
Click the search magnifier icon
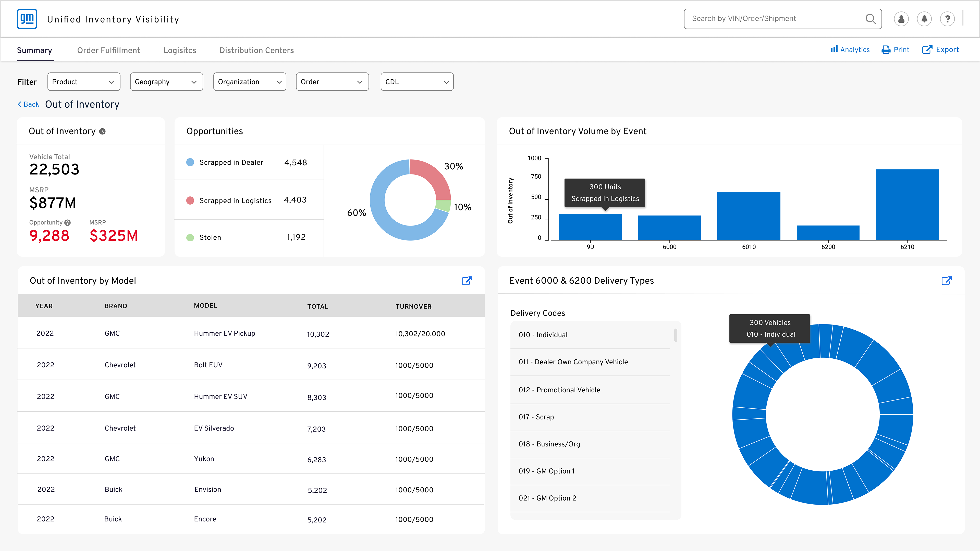click(x=871, y=19)
